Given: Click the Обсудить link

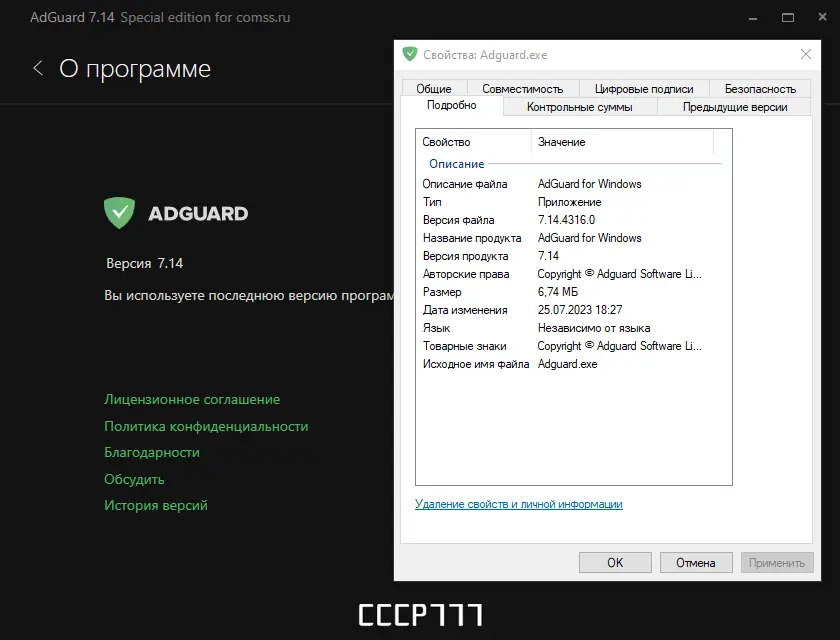Looking at the screenshot, I should (134, 479).
